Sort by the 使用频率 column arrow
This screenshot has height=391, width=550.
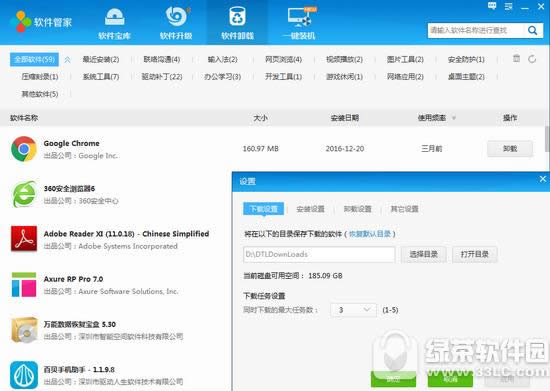[454, 118]
